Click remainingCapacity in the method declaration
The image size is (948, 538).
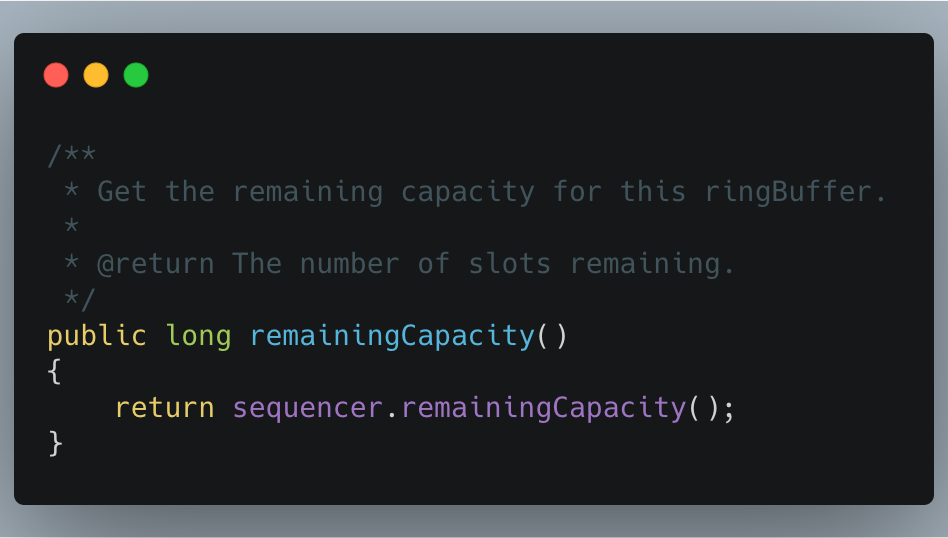pos(392,336)
